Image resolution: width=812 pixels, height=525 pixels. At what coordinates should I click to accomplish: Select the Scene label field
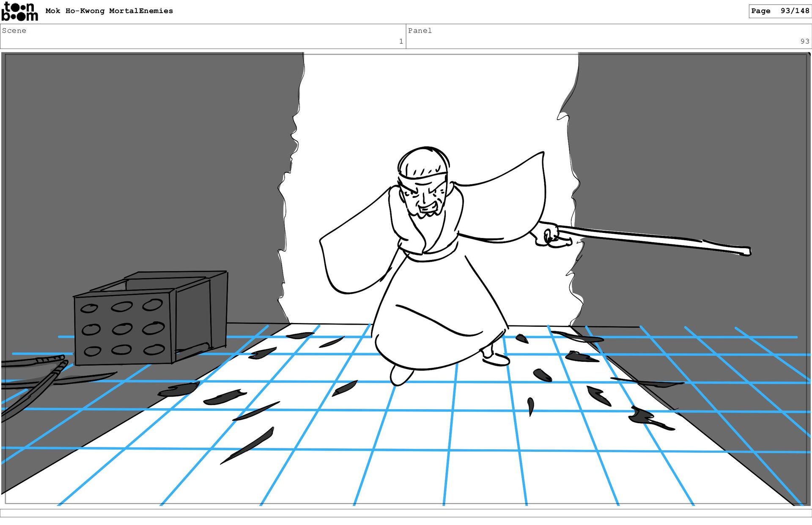point(14,30)
